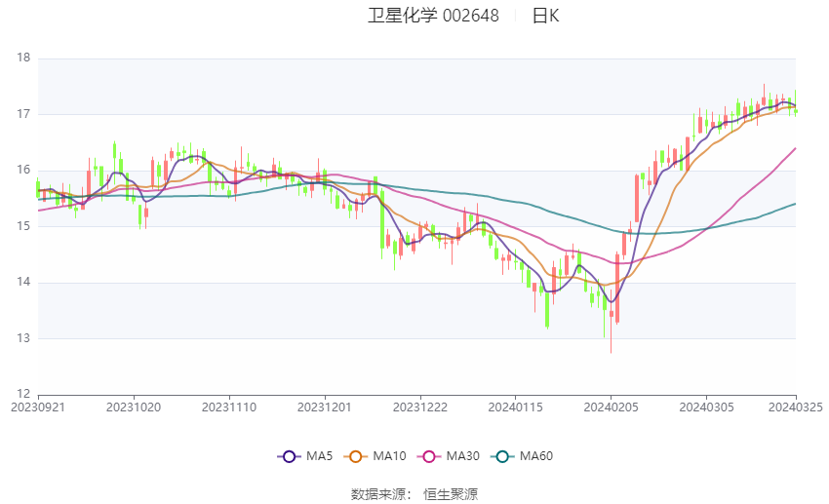This screenshot has width=829, height=504.
Task: Pick the 20240205 date on the axis
Action: pyautogui.click(x=611, y=407)
